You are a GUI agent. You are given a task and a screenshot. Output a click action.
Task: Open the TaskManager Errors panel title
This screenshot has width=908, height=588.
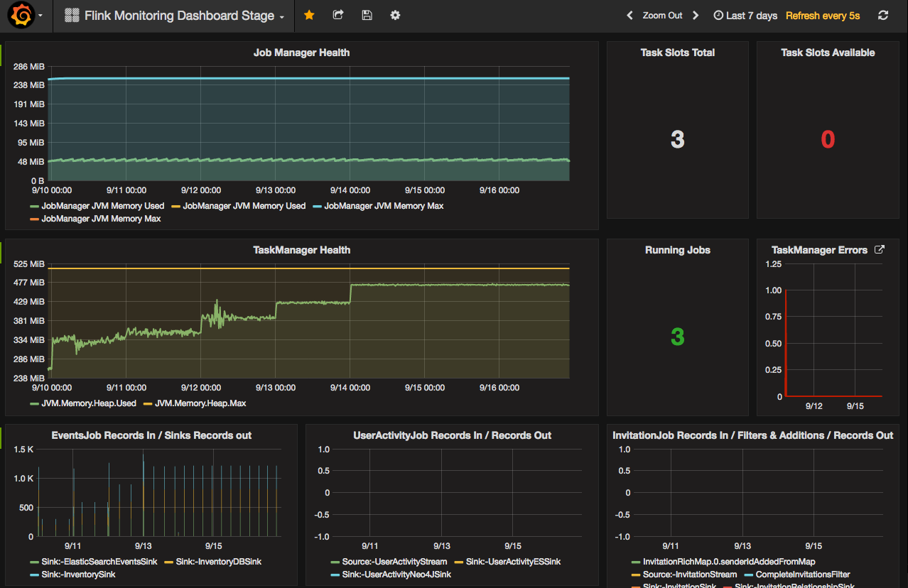(819, 250)
